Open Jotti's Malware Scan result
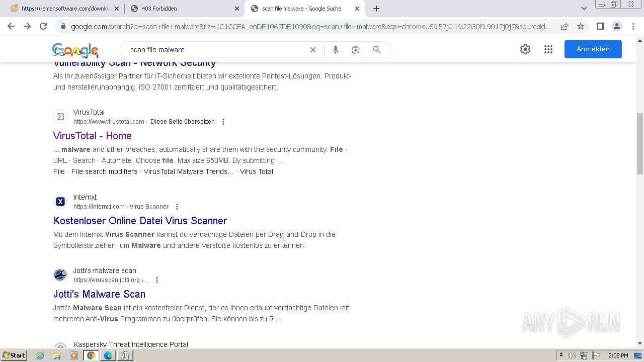 (99, 294)
